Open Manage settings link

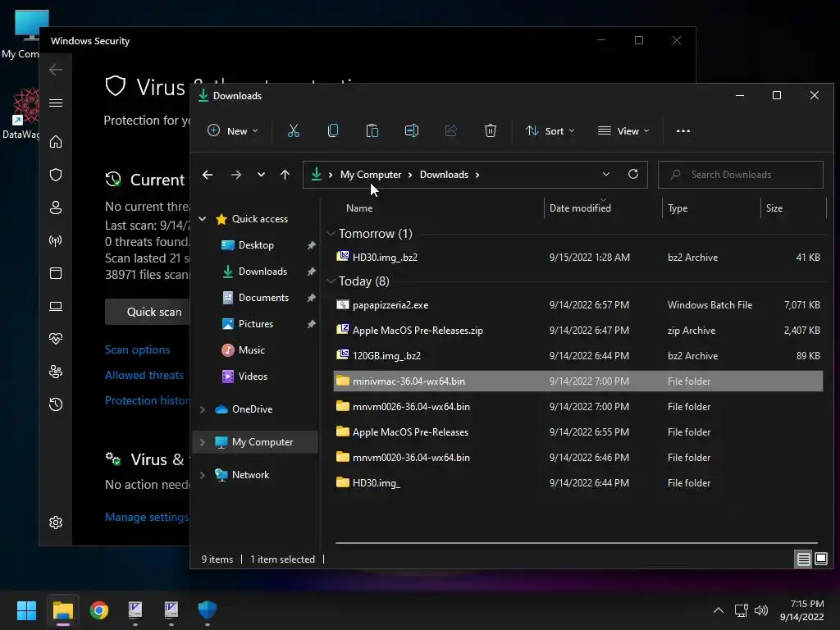pyautogui.click(x=147, y=517)
